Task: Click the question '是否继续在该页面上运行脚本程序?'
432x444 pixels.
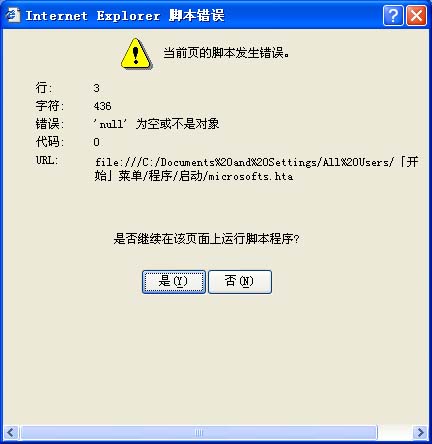Action: pos(206,239)
